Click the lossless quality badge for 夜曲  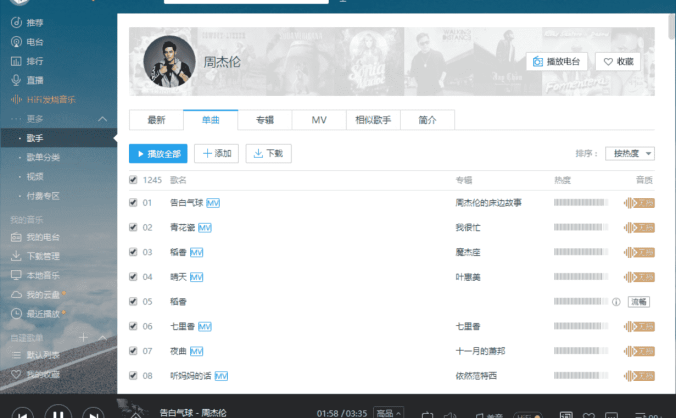click(639, 351)
